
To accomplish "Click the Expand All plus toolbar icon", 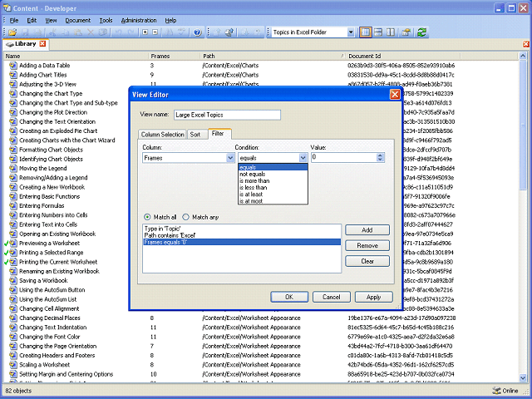I will coord(145,32).
